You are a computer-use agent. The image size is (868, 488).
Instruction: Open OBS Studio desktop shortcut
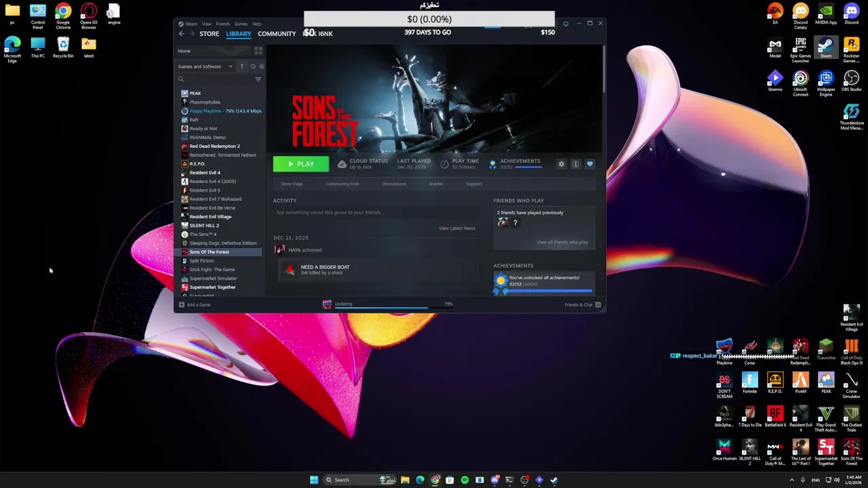tap(851, 81)
